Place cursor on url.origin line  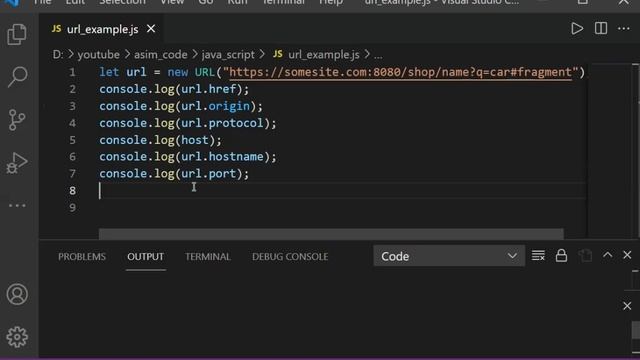click(181, 106)
